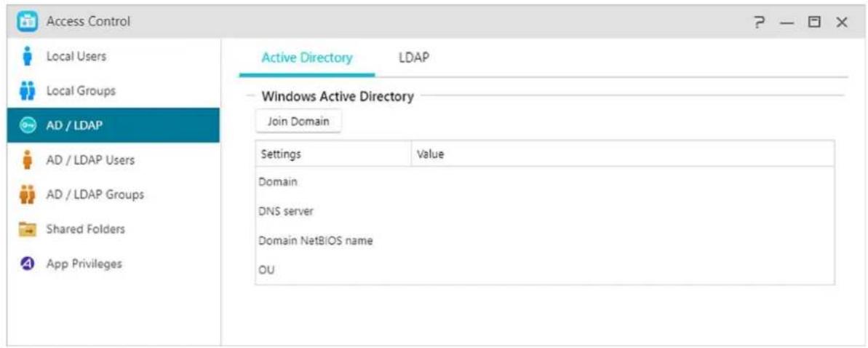Select AD / LDAP in the sidebar
868x348 pixels.
tap(114, 125)
